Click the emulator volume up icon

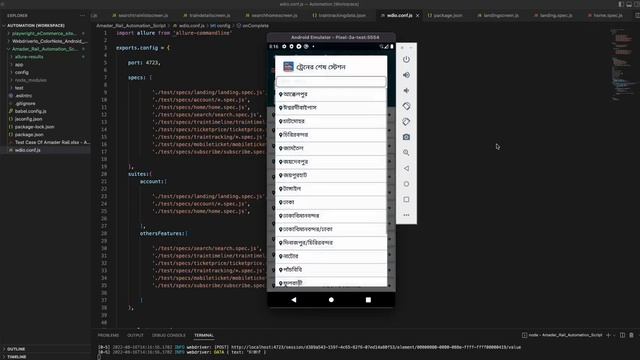click(x=406, y=75)
